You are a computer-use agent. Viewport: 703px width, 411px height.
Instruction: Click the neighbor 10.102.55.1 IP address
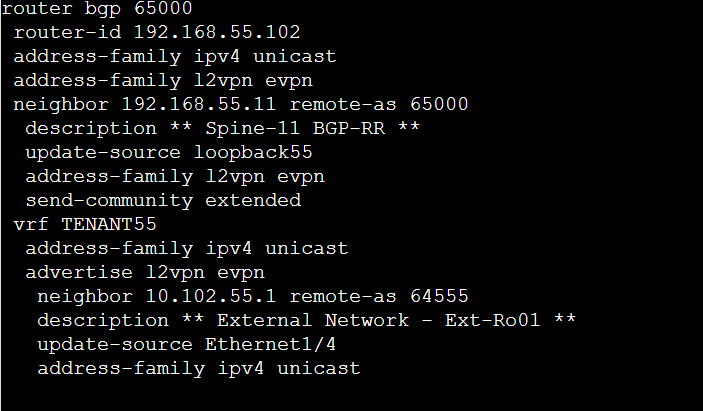(x=211, y=297)
